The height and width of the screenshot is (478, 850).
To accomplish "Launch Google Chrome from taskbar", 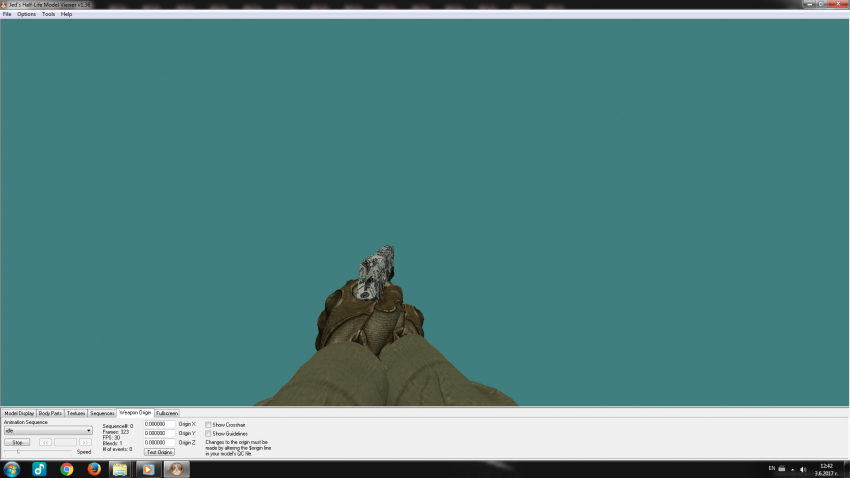I will pos(67,469).
